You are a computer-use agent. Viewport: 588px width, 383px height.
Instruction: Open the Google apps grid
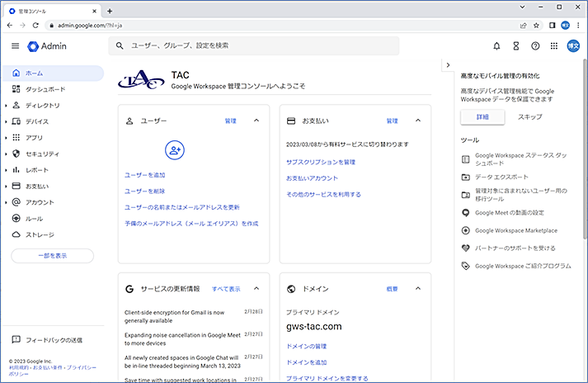point(554,45)
